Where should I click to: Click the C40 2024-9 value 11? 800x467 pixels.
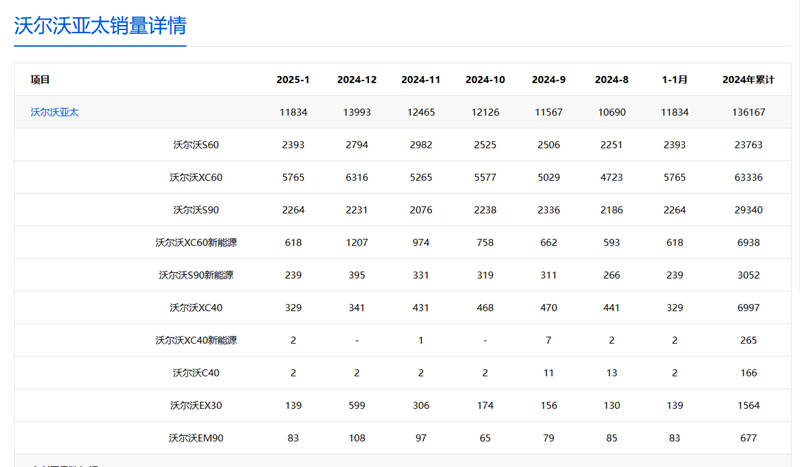point(548,373)
